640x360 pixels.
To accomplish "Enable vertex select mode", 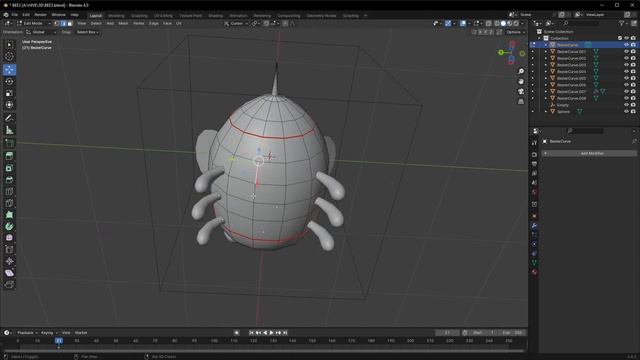I will pos(57,24).
